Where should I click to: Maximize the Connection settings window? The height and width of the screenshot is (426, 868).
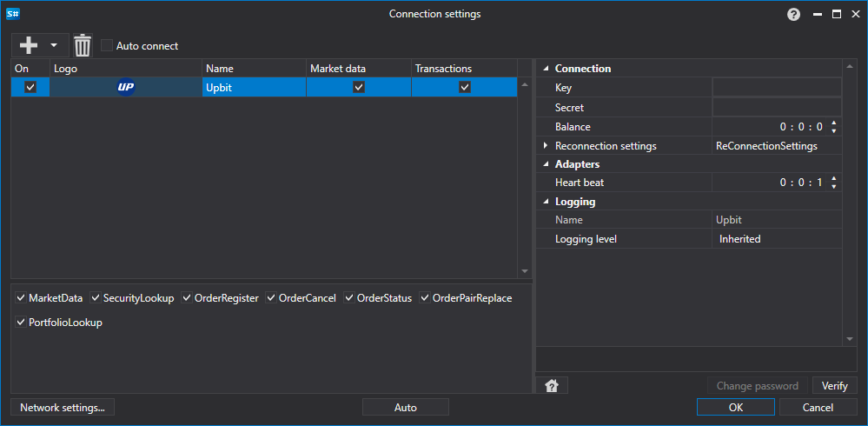pyautogui.click(x=837, y=15)
